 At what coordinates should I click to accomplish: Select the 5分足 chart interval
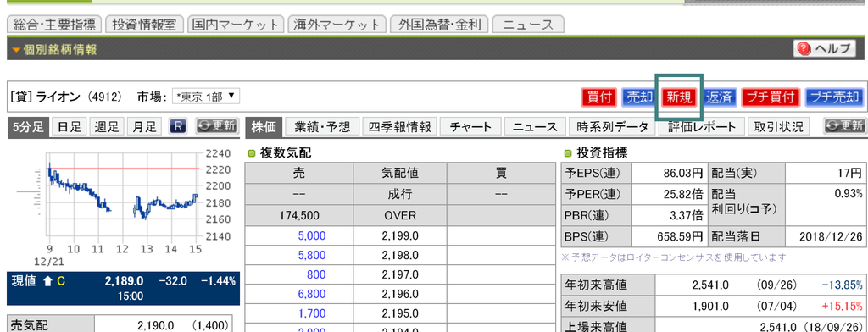click(28, 127)
